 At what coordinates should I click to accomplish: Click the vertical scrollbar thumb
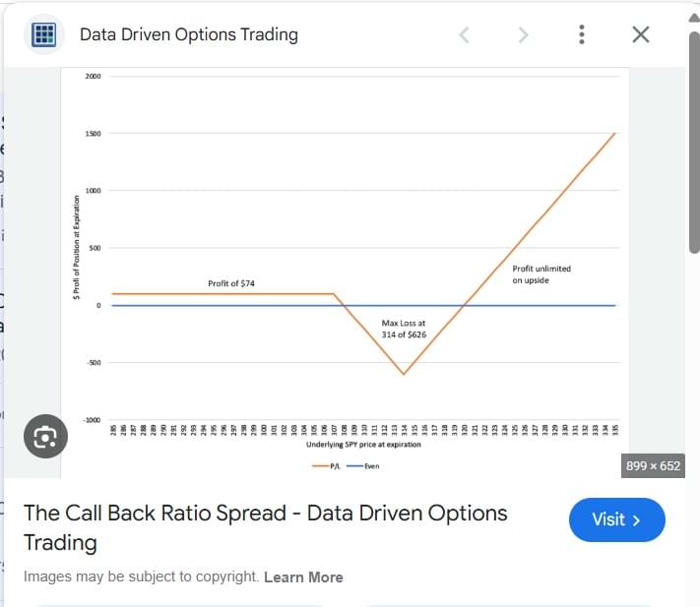[694, 143]
